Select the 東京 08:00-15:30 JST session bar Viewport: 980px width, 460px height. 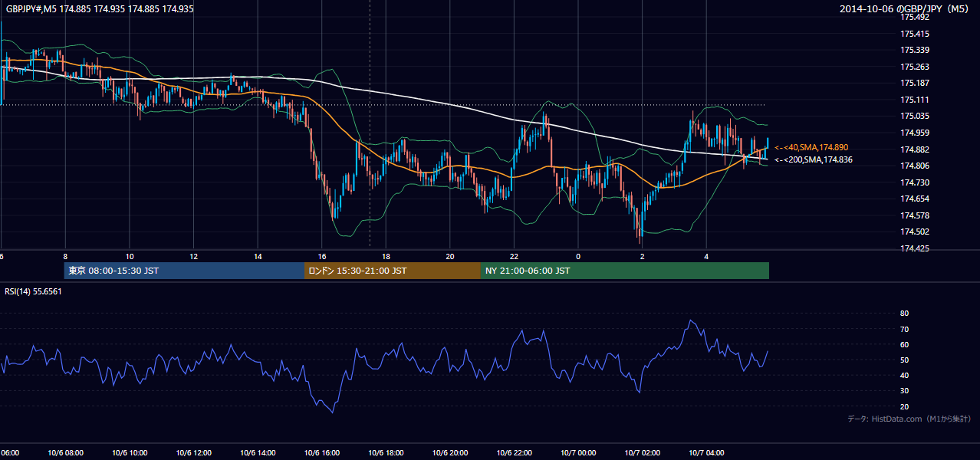tap(185, 271)
